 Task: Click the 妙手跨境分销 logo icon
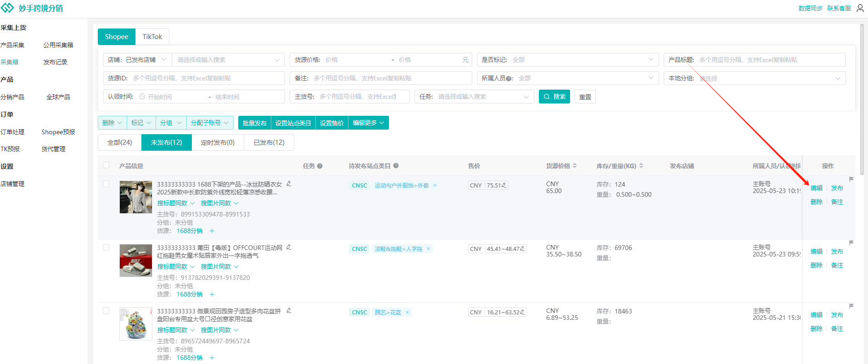pos(8,8)
